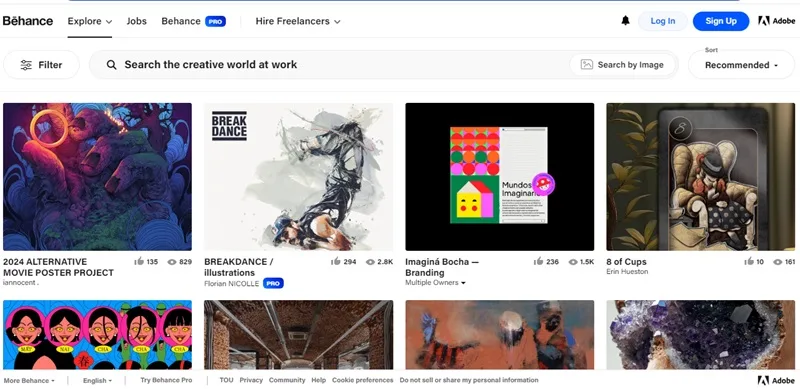Click thumbs-up on BREAKDANCE illustrations

coord(335,261)
